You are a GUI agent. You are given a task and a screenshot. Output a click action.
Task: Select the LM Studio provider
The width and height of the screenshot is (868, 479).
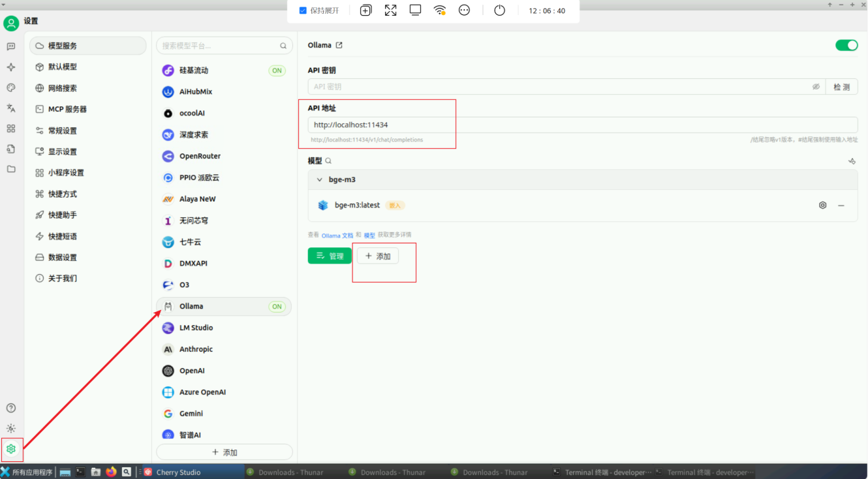224,328
